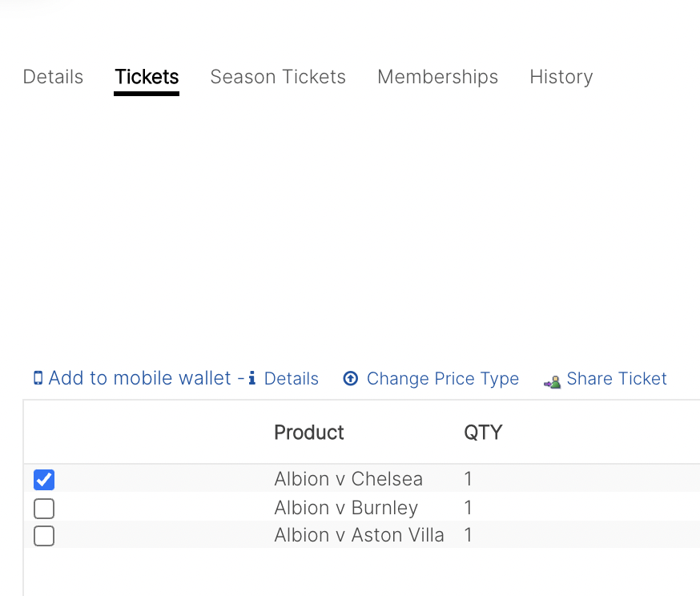This screenshot has height=596, width=700.
Task: Click the mobile phone wallet icon
Action: (38, 378)
